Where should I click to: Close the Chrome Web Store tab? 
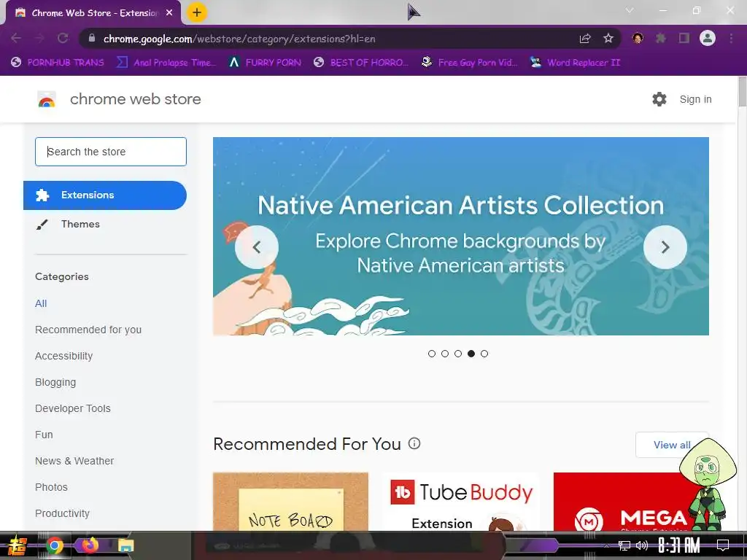(169, 13)
